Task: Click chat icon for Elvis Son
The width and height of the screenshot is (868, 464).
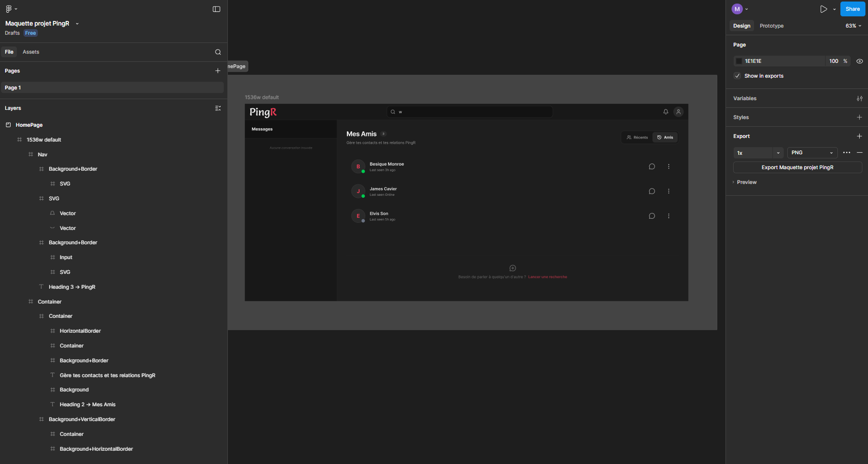Action: (652, 216)
